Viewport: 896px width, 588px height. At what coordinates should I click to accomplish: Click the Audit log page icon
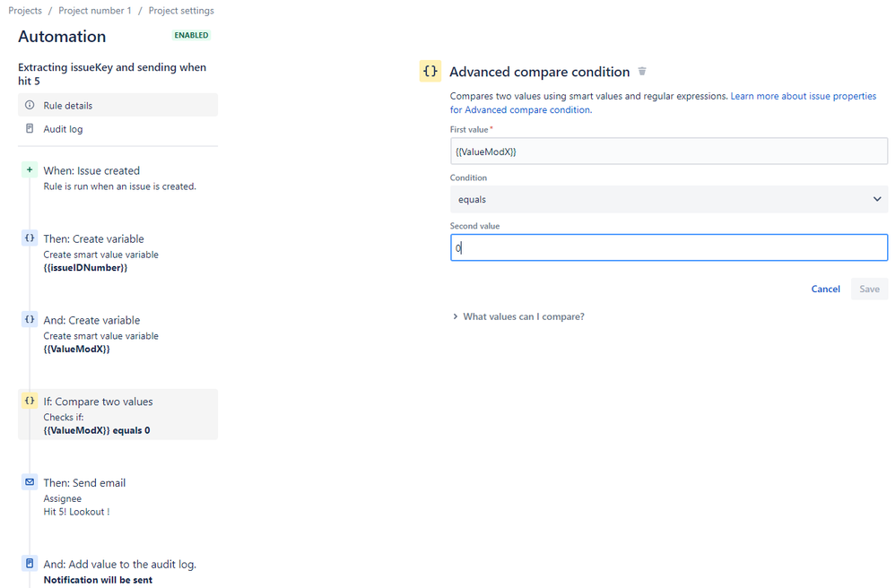pyautogui.click(x=30, y=129)
